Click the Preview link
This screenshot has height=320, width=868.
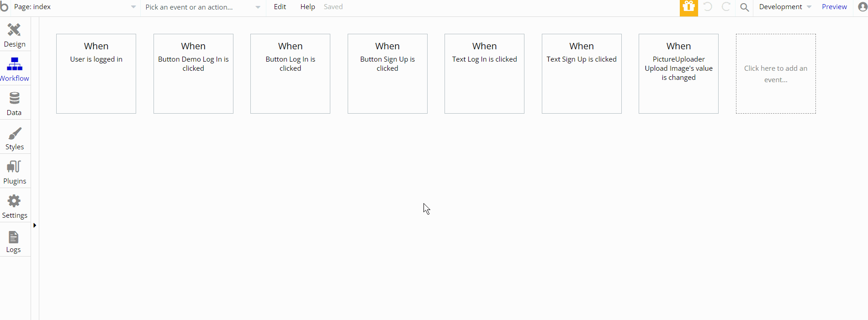coord(834,7)
